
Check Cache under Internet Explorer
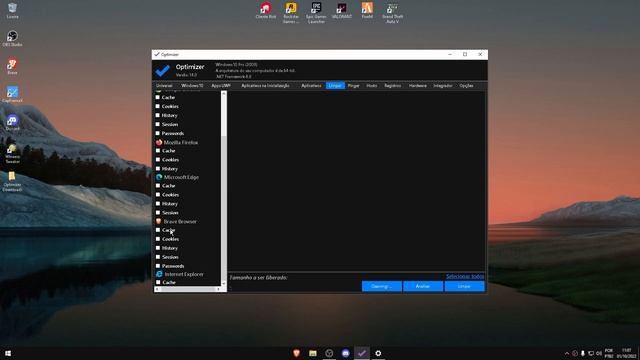pos(158,282)
